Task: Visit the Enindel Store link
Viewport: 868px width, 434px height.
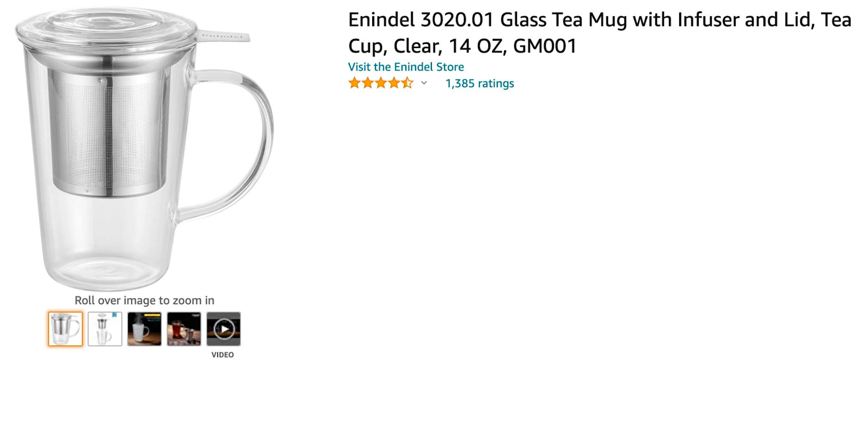Action: (x=406, y=67)
